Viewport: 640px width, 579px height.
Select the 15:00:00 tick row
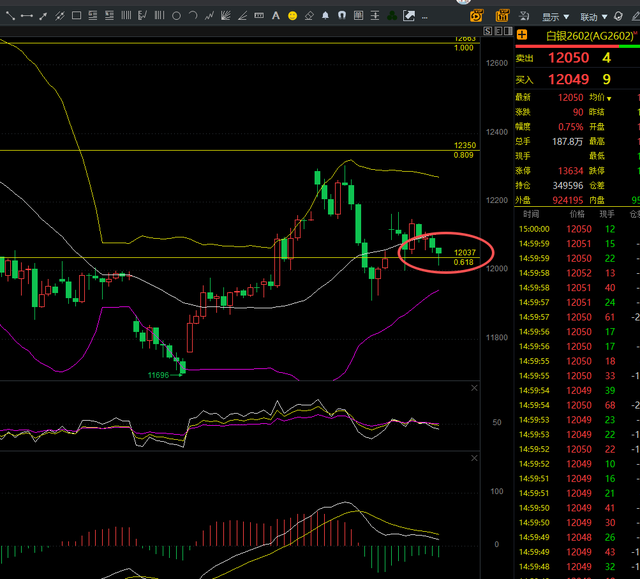click(x=577, y=229)
